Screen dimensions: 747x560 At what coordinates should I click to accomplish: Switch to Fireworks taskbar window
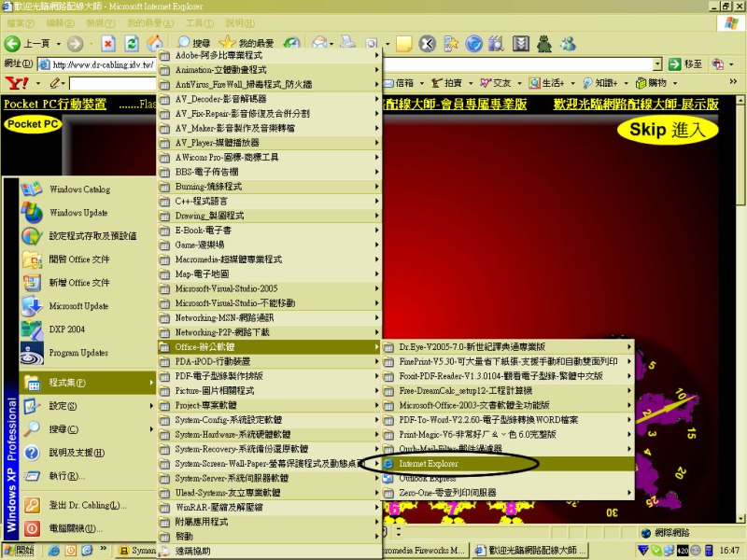pos(425,551)
